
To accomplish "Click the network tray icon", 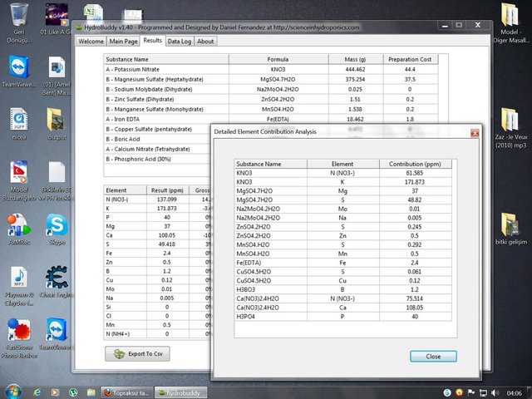I will (483, 393).
